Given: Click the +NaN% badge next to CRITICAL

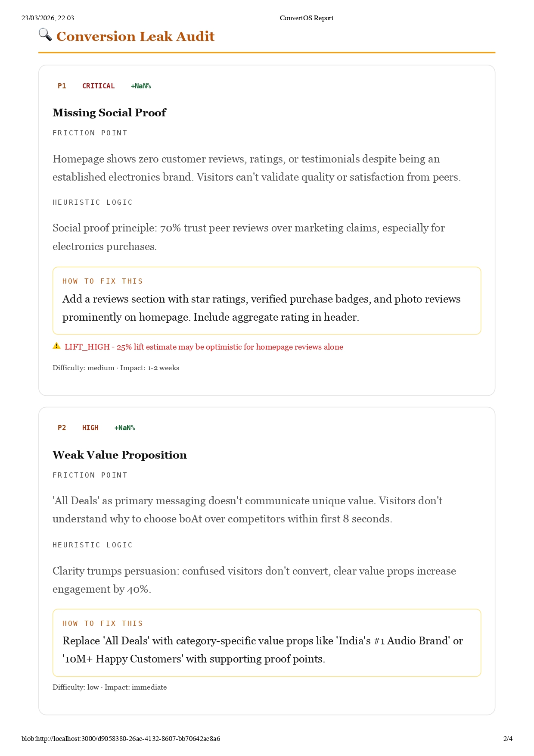Looking at the screenshot, I should tap(141, 86).
